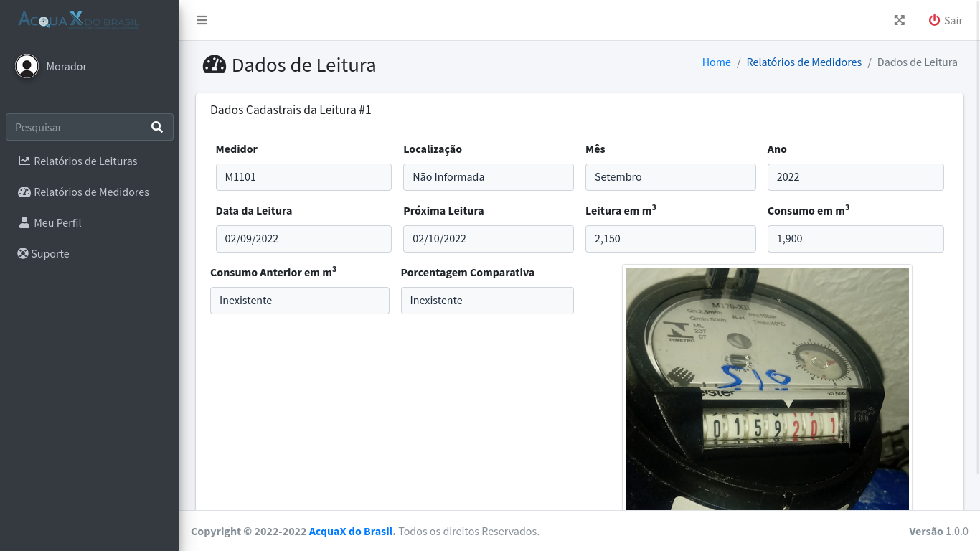This screenshot has height=551, width=980.
Task: Click the Mês field showing Setembro
Action: [670, 177]
